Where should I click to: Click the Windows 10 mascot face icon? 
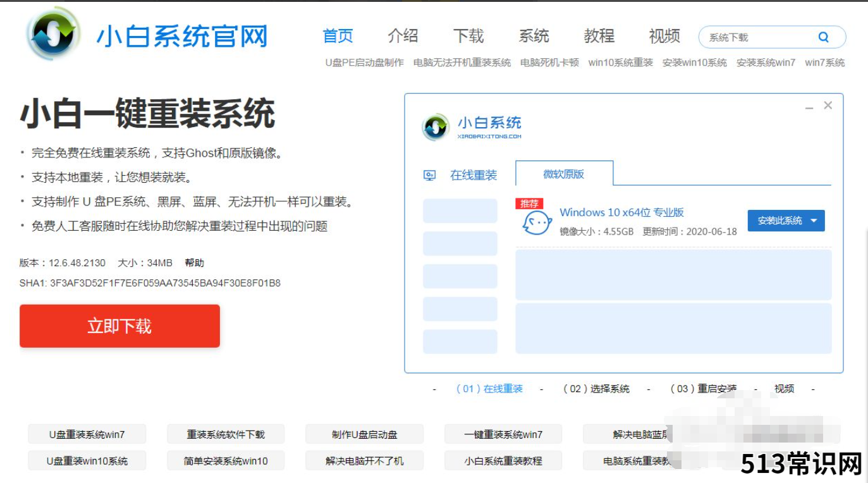(537, 222)
